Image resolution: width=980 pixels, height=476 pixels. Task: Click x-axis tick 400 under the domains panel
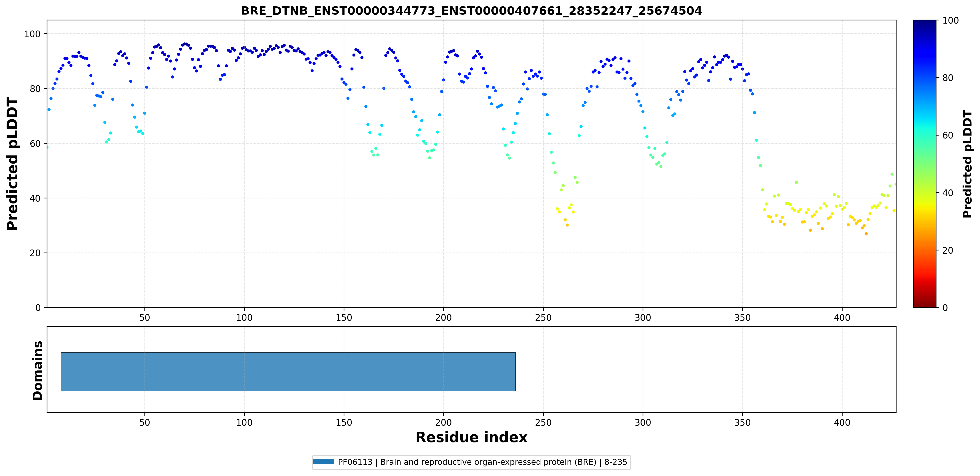coord(842,422)
